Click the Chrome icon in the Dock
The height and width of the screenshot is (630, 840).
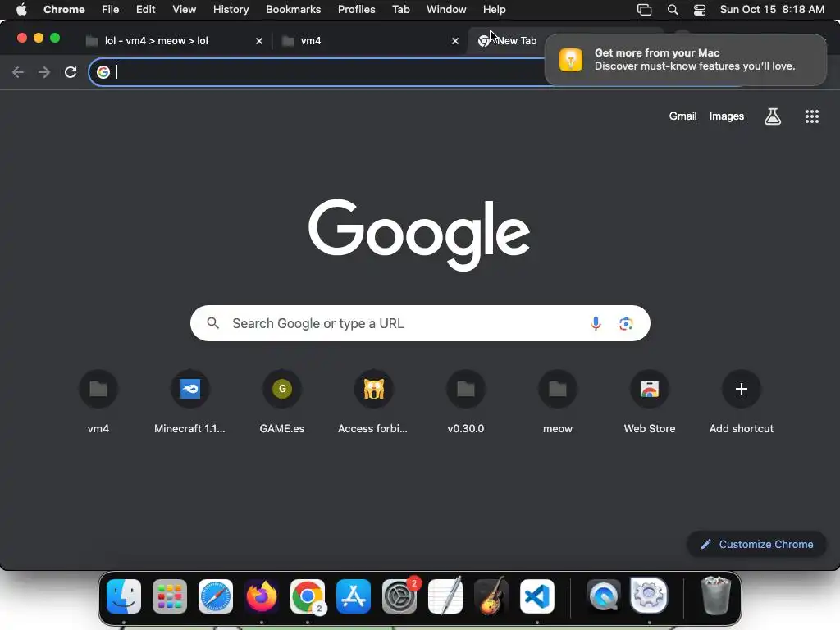click(308, 596)
